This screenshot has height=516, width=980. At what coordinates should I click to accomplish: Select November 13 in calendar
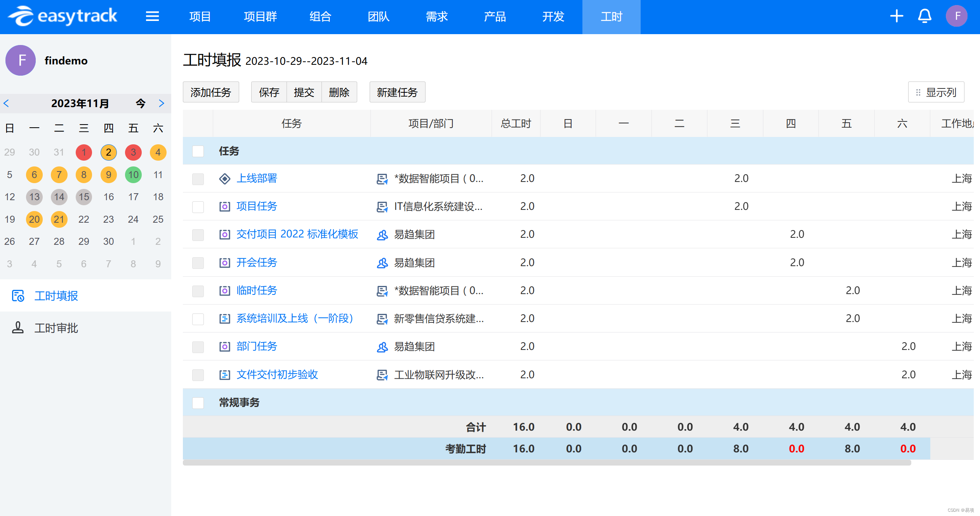coord(34,197)
